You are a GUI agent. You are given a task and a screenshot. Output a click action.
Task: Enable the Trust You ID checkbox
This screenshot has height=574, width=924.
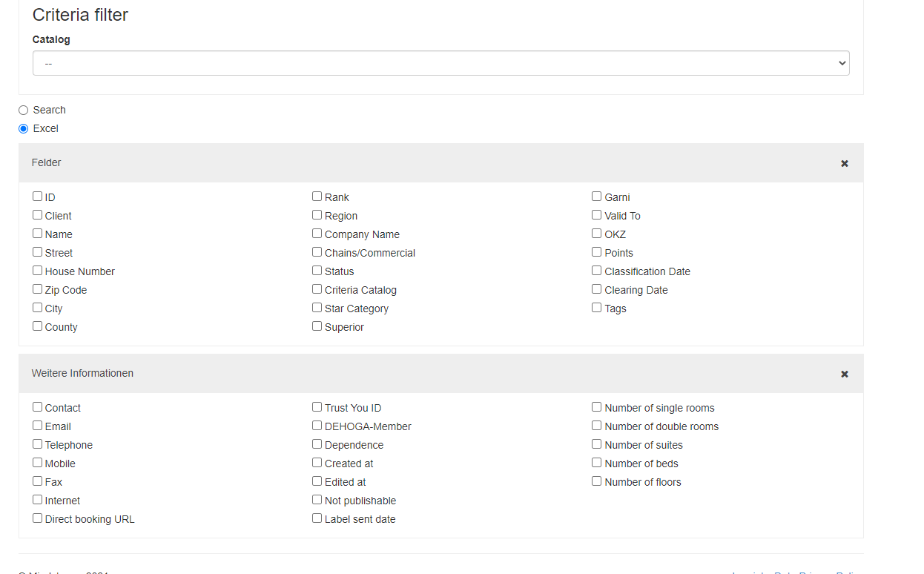(317, 407)
